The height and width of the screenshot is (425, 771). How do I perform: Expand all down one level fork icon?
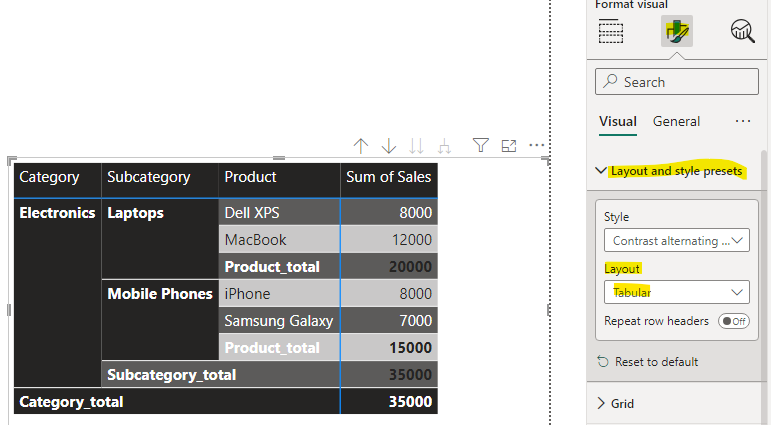pyautogui.click(x=445, y=146)
